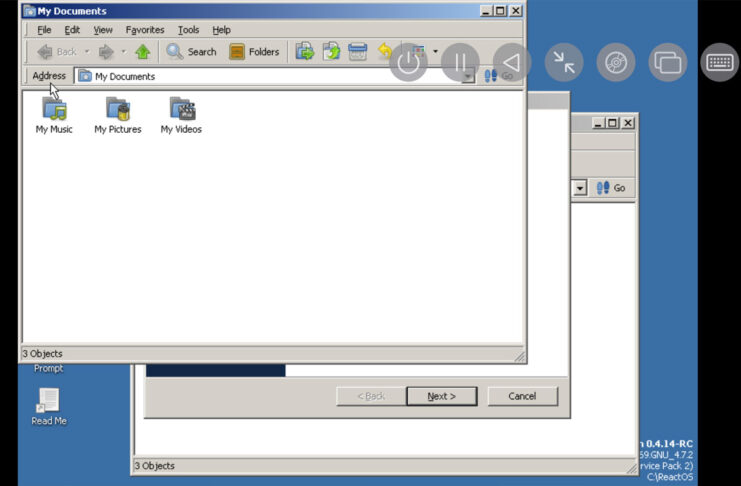Screen dimensions: 741x486
Task: Click the multi-window overlay button
Action: [x=668, y=62]
